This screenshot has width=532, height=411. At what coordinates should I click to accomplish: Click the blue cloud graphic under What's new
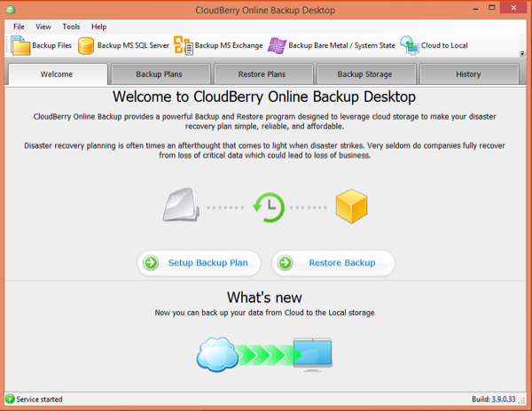(x=217, y=354)
